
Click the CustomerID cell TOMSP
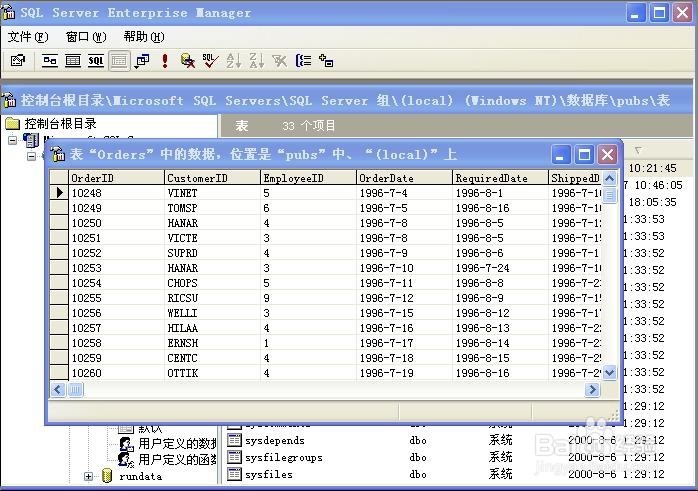(x=212, y=208)
